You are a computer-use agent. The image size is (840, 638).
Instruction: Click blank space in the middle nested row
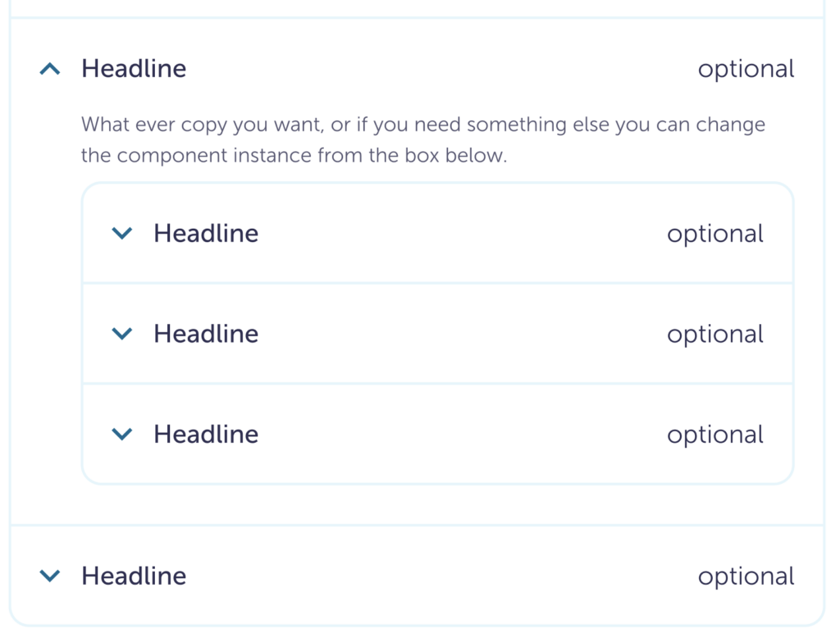pos(459,334)
